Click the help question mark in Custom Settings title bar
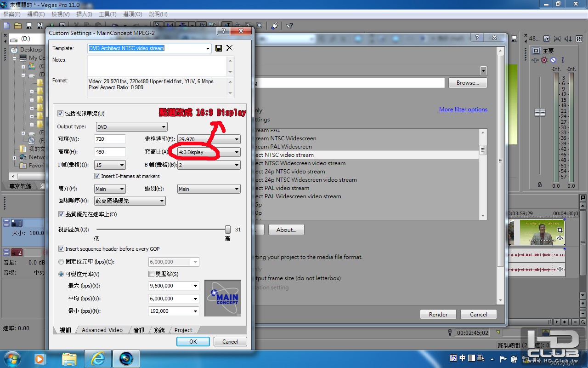 224,31
